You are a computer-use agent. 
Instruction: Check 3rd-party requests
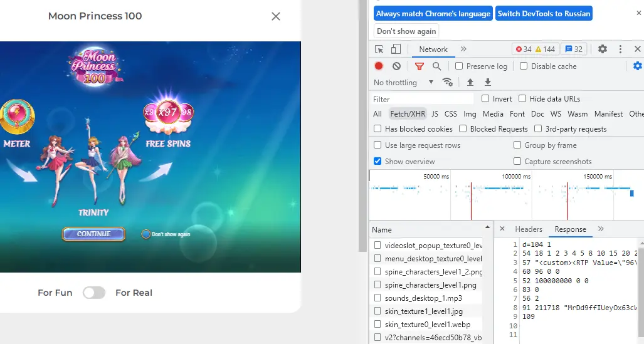click(538, 128)
